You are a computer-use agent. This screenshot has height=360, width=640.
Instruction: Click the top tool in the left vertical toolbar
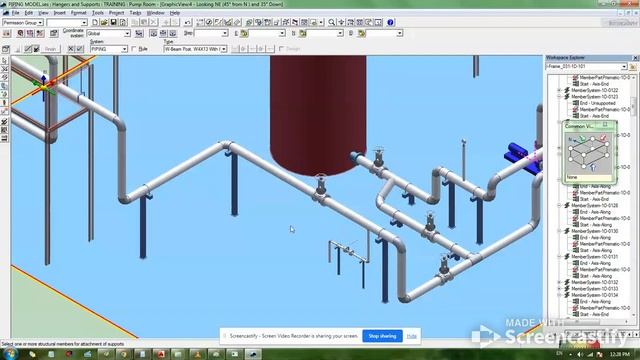click(x=4, y=60)
